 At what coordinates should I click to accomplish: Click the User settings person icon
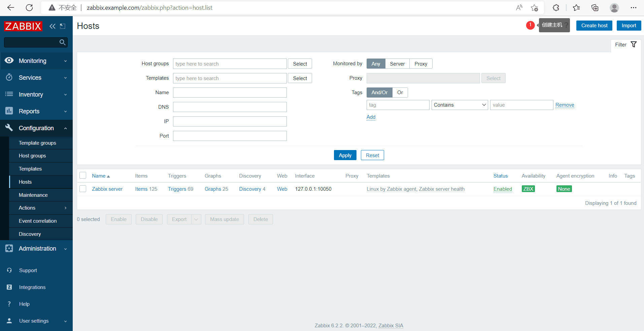pos(9,321)
